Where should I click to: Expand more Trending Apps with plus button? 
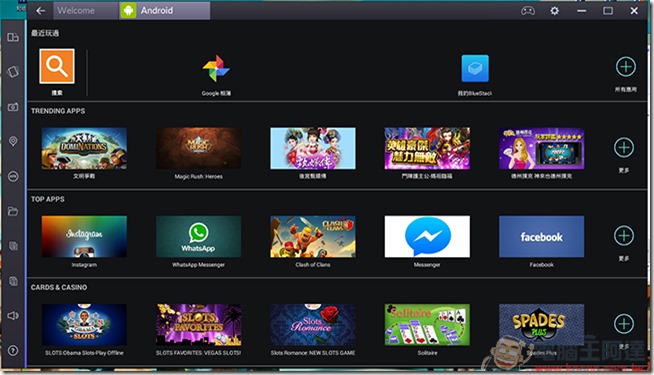pos(624,147)
